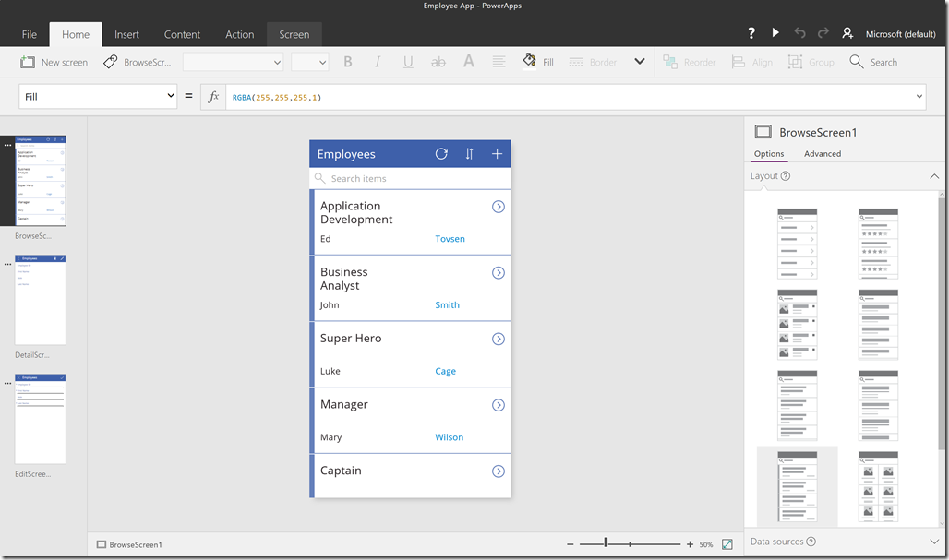Expand the Data sources section
949x560 pixels.
(x=934, y=542)
